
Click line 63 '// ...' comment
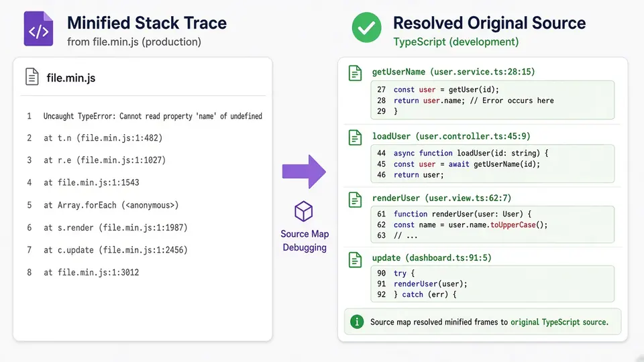point(405,235)
